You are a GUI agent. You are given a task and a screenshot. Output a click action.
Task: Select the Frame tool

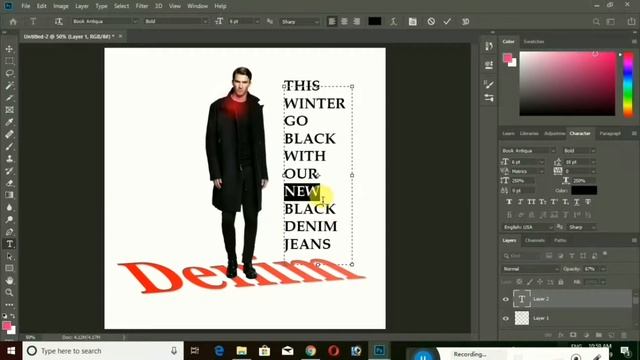[x=9, y=110]
